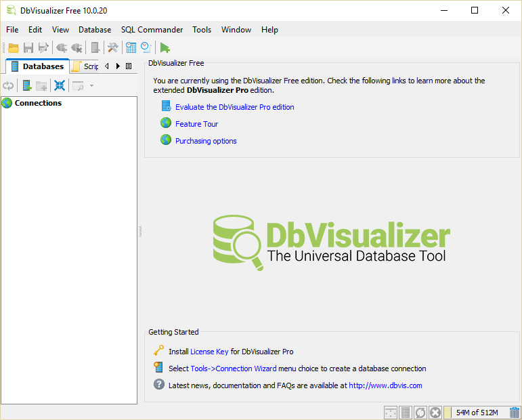The width and height of the screenshot is (522, 420).
Task: Click the globe icon beside Connections
Action: 7,103
